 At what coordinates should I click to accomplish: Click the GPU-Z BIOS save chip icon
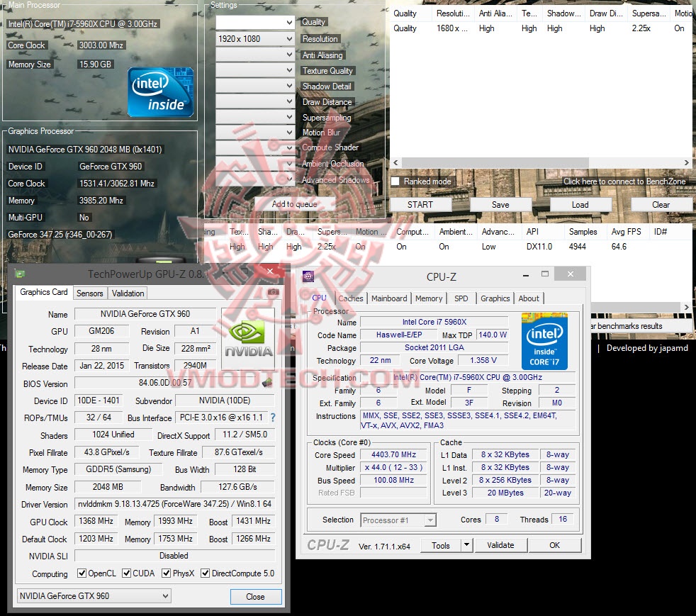267,382
